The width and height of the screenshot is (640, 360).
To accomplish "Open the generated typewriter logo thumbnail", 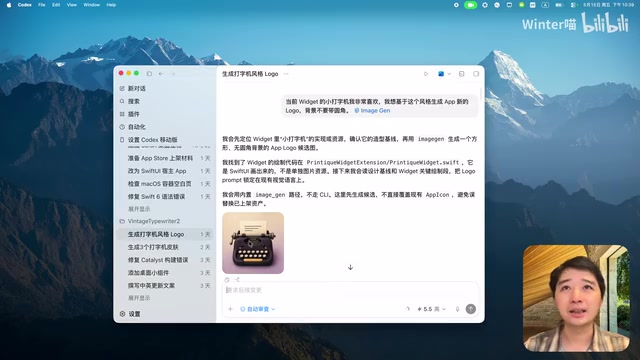I will (253, 243).
